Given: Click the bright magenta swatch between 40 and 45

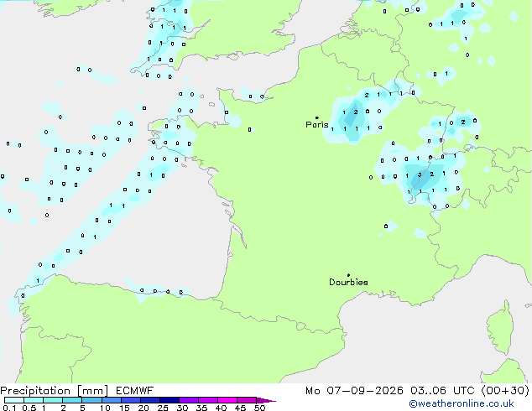Looking at the screenshot, I should click(227, 400).
